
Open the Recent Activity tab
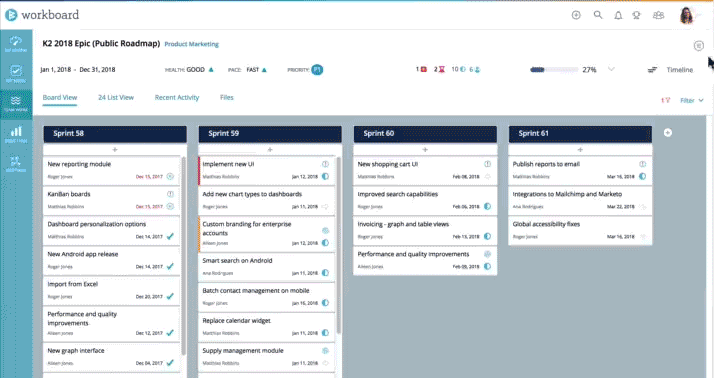coord(177,97)
